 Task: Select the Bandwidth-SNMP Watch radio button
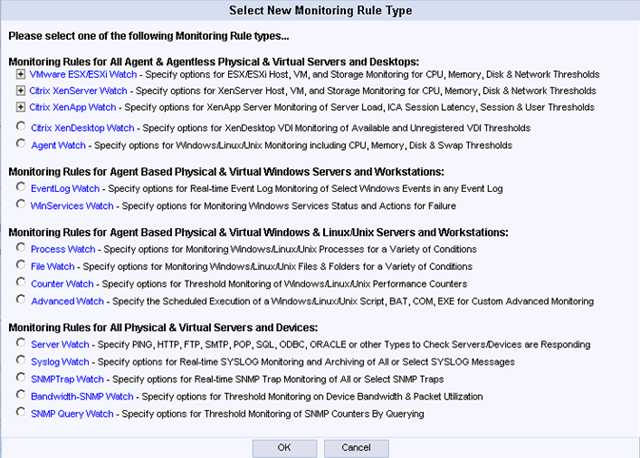click(x=21, y=395)
